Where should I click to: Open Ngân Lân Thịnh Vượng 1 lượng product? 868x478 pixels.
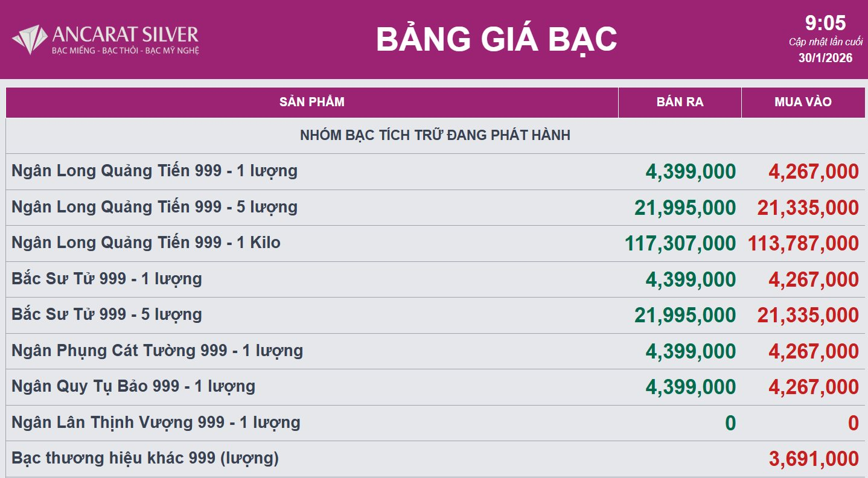click(x=156, y=422)
